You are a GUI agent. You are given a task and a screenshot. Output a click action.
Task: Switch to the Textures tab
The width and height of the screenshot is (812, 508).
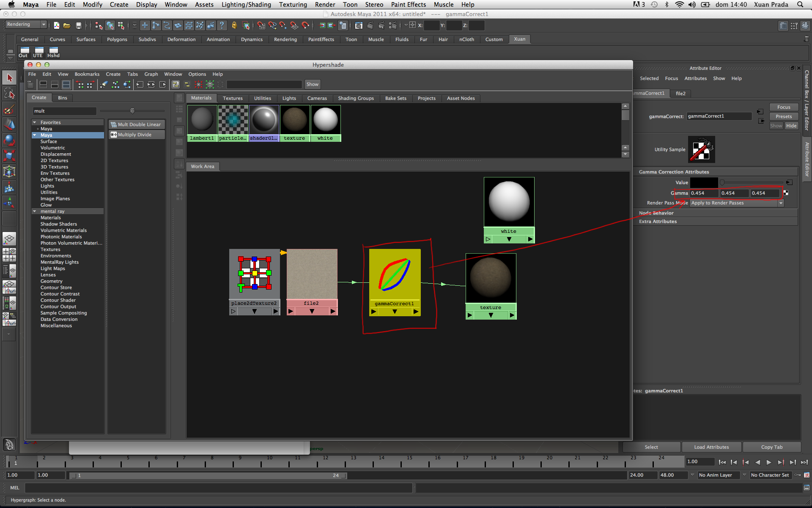pyautogui.click(x=233, y=98)
